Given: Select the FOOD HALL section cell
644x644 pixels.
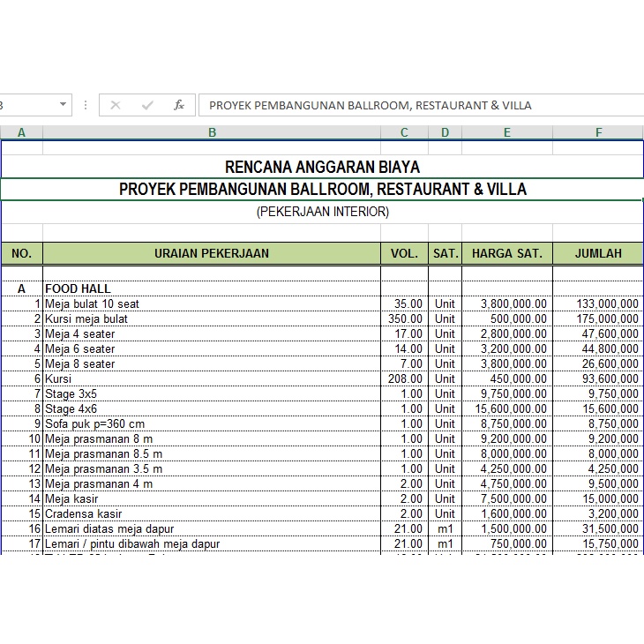Looking at the screenshot, I should [x=212, y=288].
